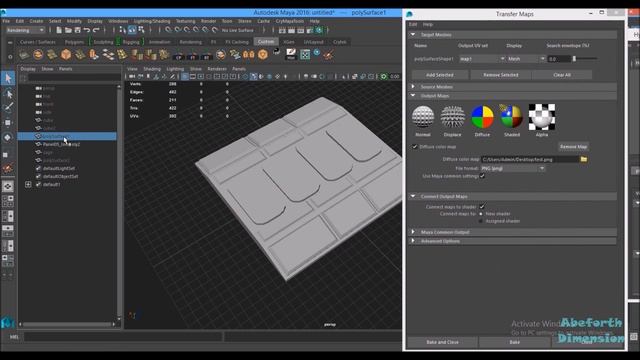Click the Diffuse color map path field
Image resolution: width=640 pixels, height=360 pixels.
tap(530, 159)
